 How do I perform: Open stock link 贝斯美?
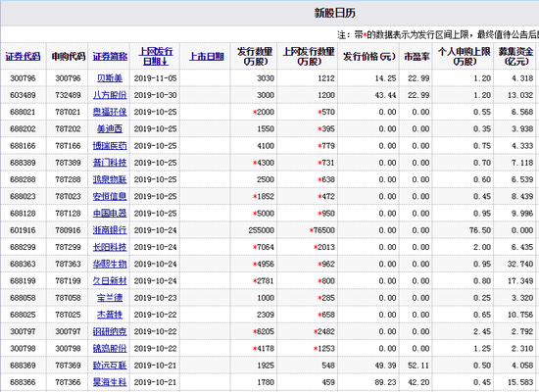point(110,78)
